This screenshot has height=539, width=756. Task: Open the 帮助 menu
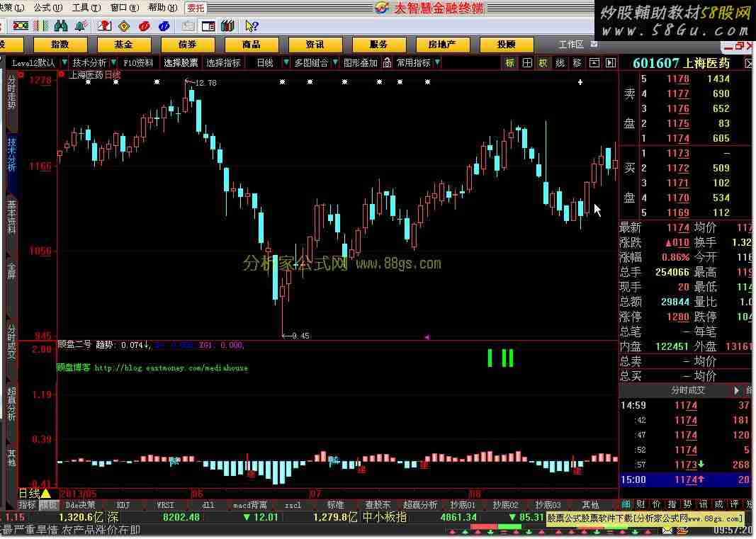(x=163, y=8)
